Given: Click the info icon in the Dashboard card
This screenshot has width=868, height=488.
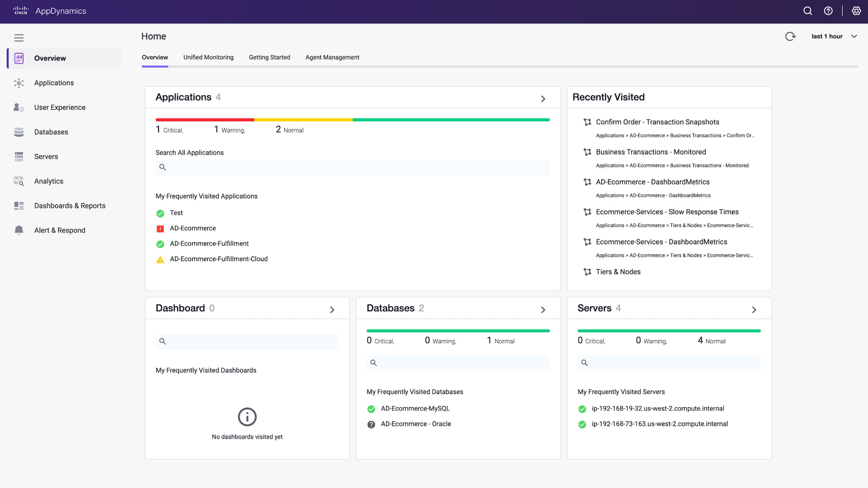Looking at the screenshot, I should pos(247,417).
